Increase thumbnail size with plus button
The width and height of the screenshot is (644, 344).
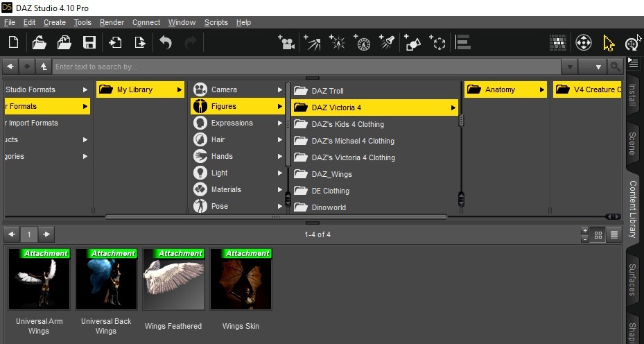pyautogui.click(x=585, y=230)
